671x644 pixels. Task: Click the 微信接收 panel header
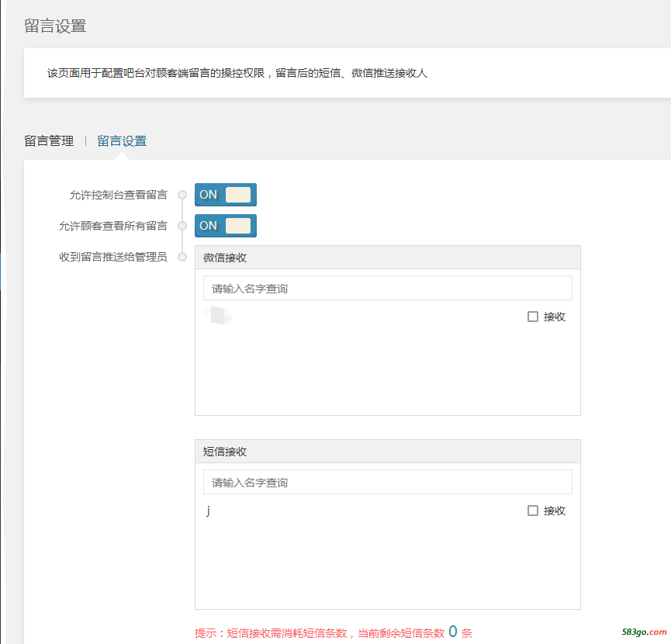388,258
